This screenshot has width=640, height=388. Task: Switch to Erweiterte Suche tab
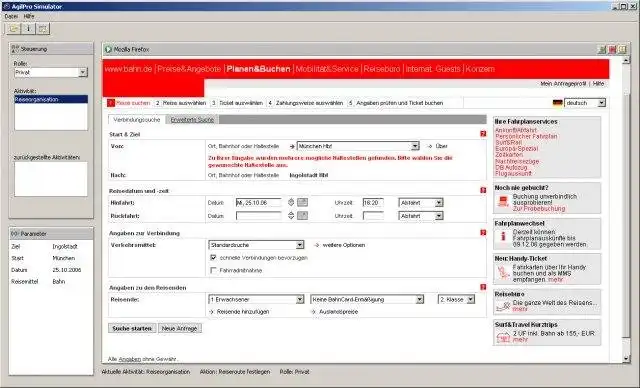tap(192, 120)
